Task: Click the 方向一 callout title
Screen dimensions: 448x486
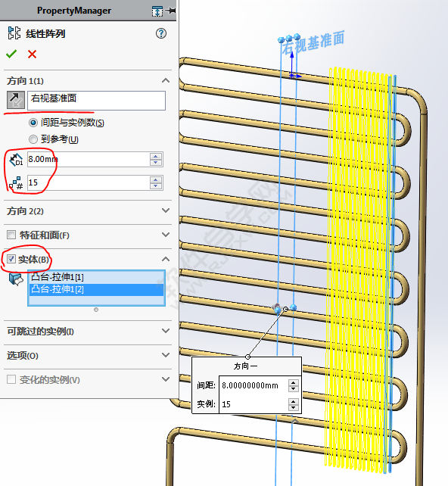Action: 246,366
